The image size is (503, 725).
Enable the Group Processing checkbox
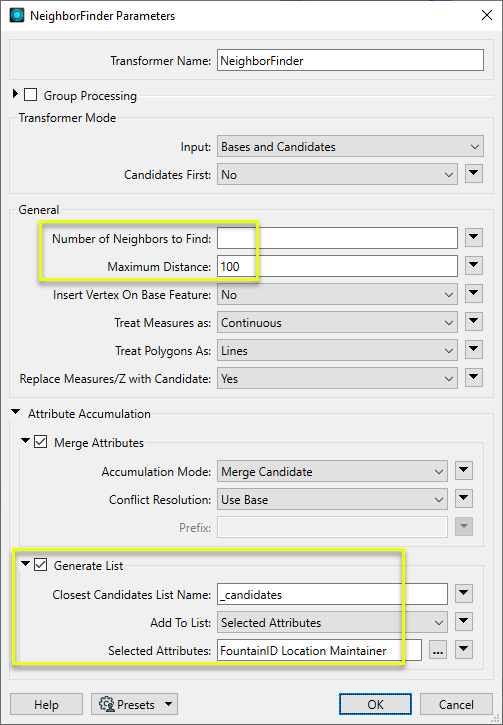click(31, 95)
